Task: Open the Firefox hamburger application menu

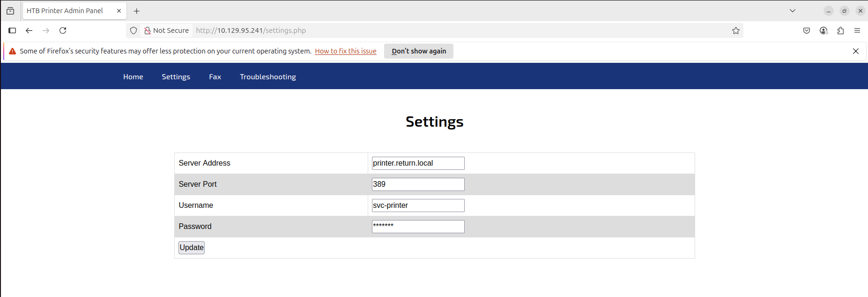Action: point(857,30)
